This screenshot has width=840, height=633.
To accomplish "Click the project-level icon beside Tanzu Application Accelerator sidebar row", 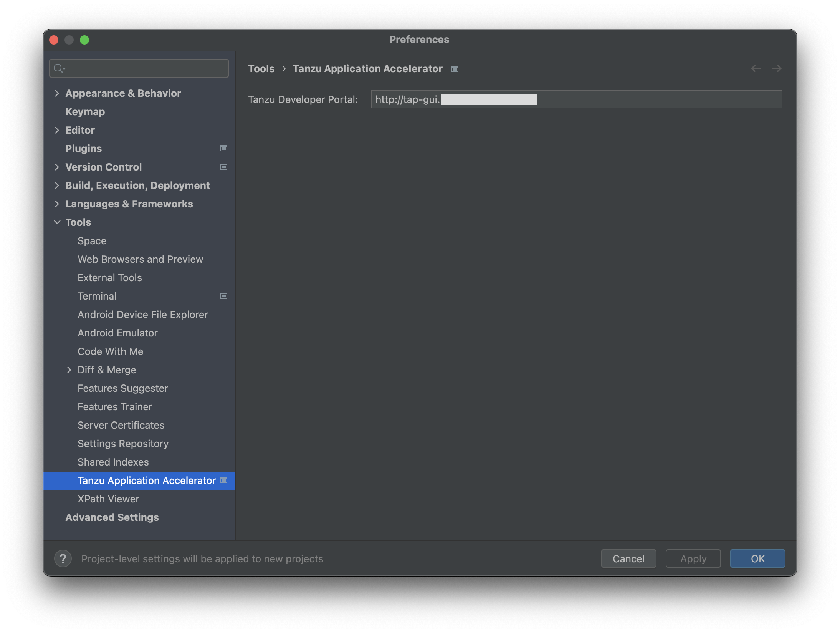I will pos(224,480).
